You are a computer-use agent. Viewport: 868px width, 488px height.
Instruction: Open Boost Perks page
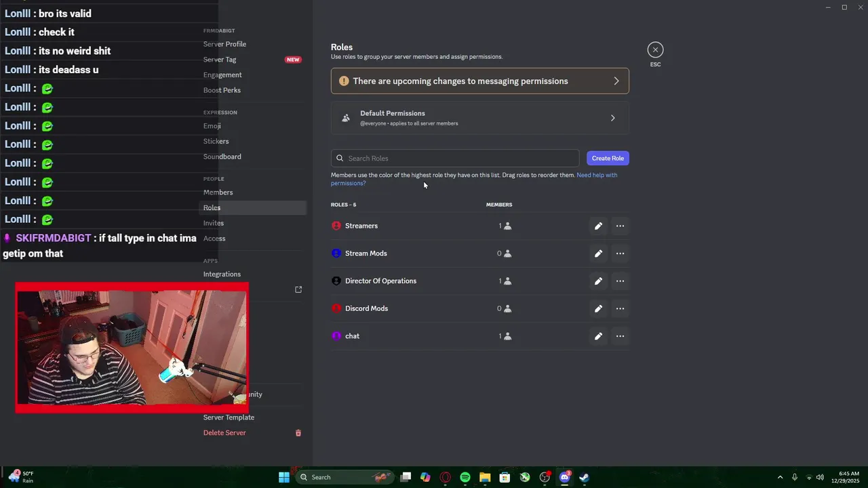[x=222, y=90]
